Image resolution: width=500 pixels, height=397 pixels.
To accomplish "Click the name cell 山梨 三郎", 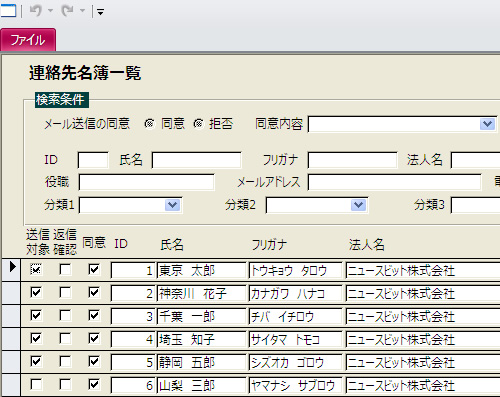I will coord(201,385).
